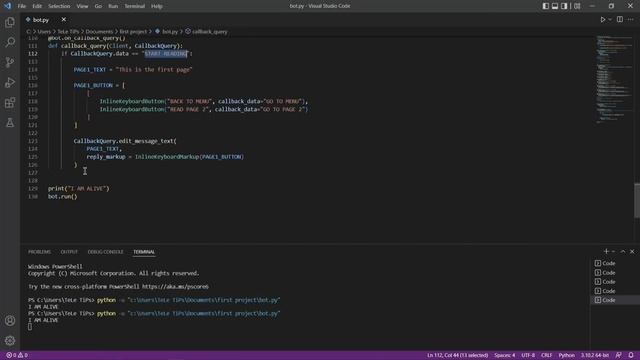
Task: Change encoding via UTF-8 status item
Action: tap(528, 355)
